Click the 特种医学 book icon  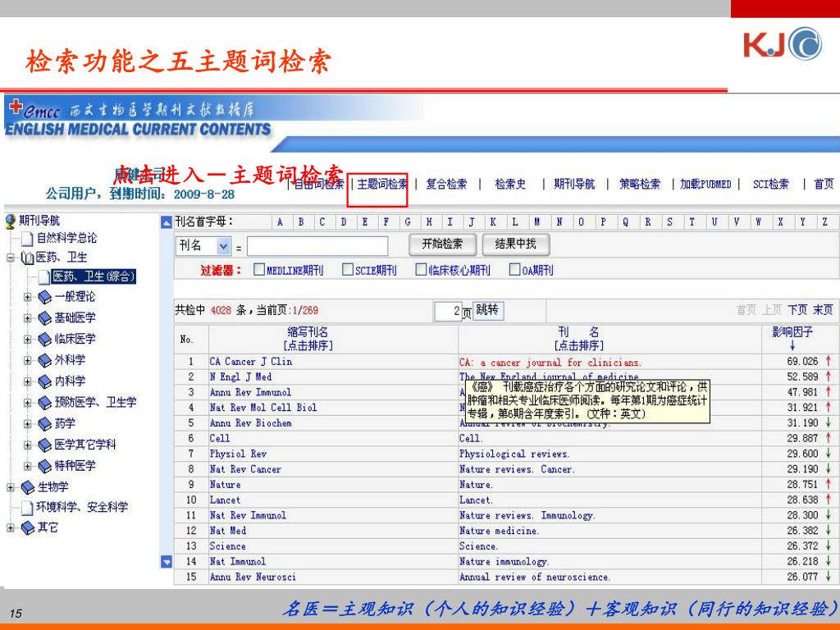click(45, 466)
